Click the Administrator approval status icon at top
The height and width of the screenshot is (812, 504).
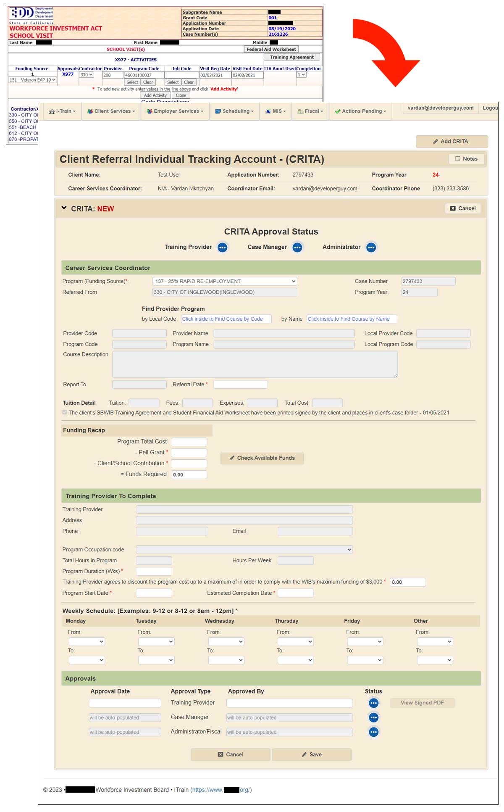tap(371, 248)
